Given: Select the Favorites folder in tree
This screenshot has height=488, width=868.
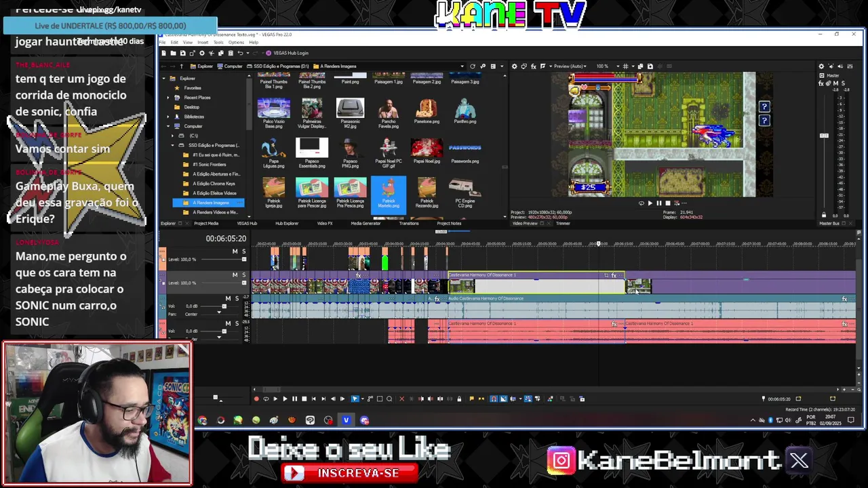Looking at the screenshot, I should [x=193, y=88].
